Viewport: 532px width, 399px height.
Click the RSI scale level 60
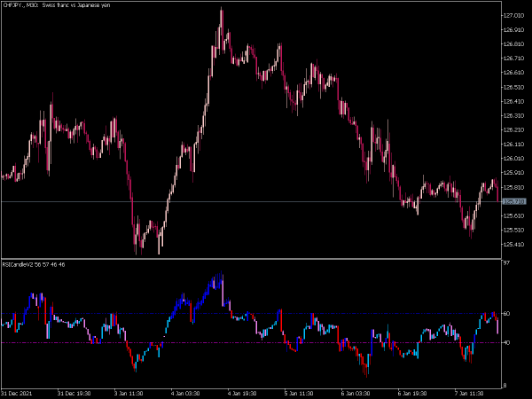[x=506, y=313]
